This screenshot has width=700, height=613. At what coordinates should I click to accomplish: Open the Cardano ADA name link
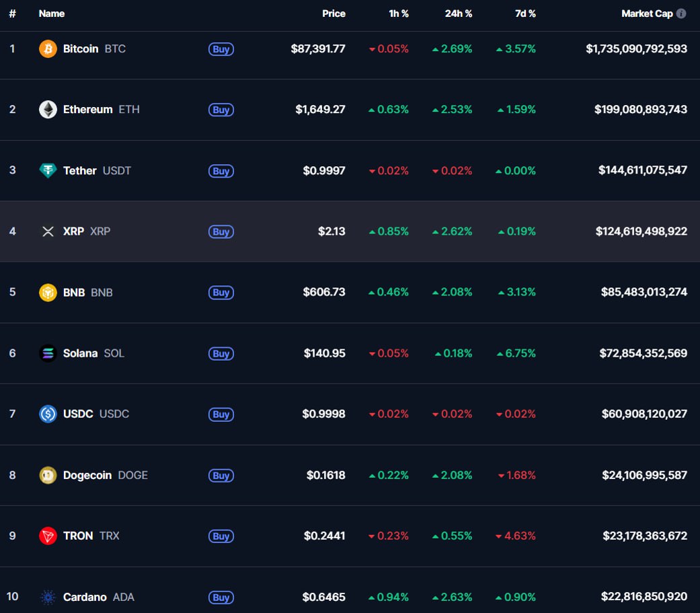coord(99,598)
